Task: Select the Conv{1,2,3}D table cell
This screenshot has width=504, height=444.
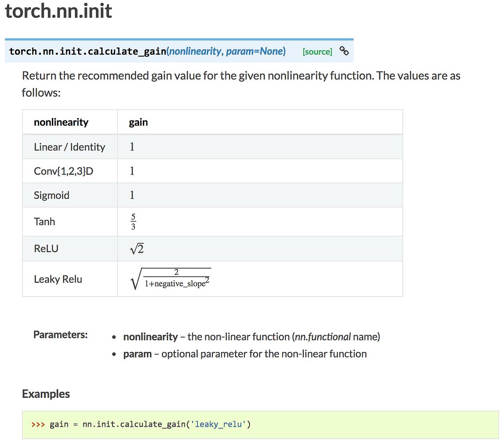Action: (x=63, y=171)
